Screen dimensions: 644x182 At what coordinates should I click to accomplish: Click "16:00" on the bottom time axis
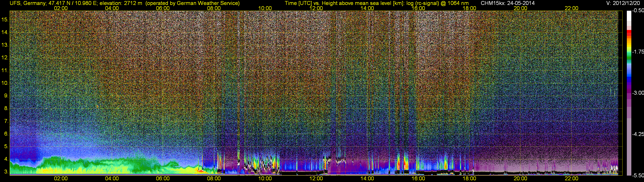coord(418,179)
